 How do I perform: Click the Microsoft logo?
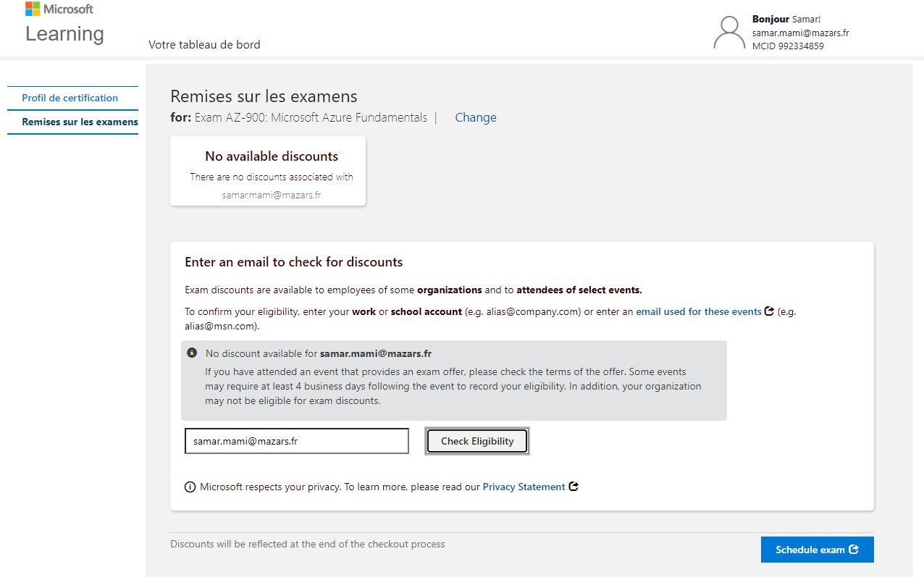[59, 9]
